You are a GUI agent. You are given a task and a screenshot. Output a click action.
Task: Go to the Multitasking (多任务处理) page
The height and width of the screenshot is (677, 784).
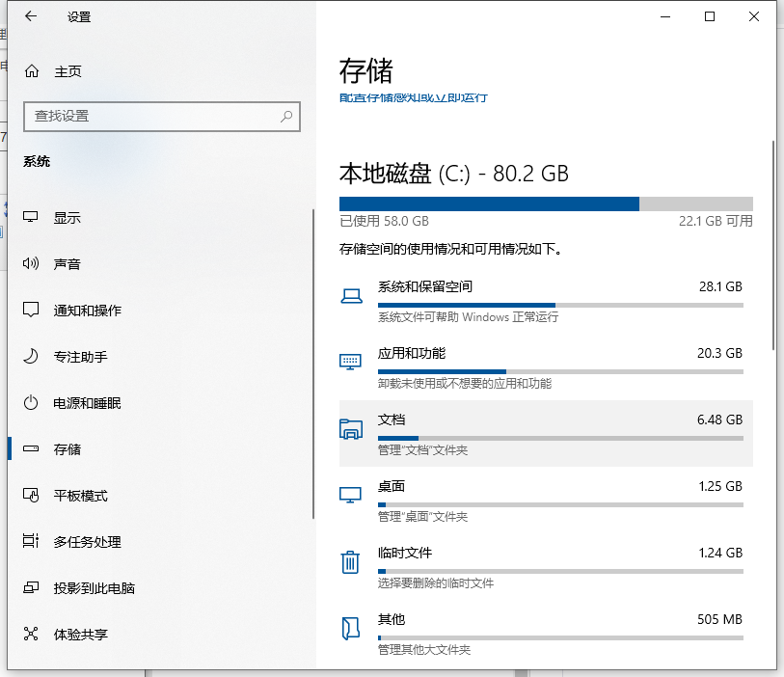(x=87, y=542)
